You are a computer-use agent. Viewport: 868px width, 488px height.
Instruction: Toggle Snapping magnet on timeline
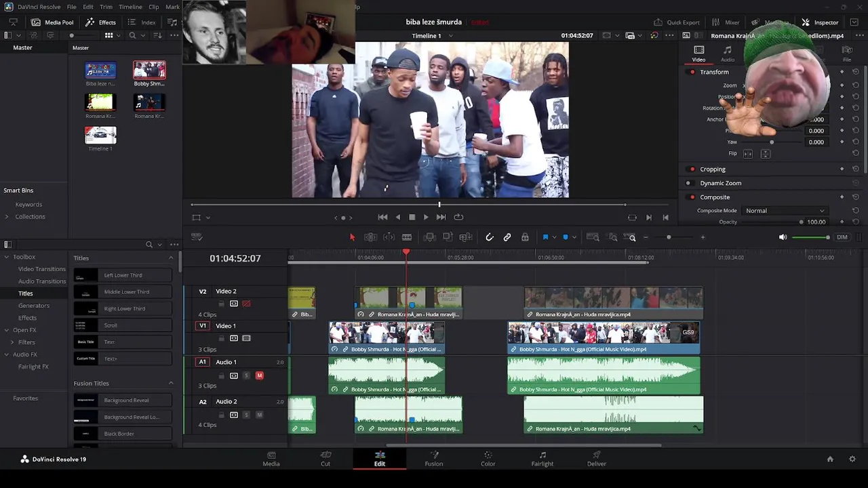[490, 237]
